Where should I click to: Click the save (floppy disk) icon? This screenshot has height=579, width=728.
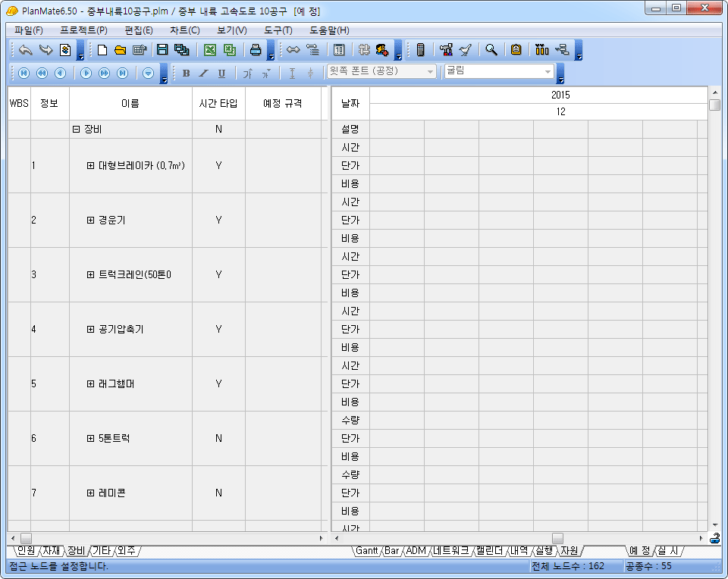tap(162, 50)
